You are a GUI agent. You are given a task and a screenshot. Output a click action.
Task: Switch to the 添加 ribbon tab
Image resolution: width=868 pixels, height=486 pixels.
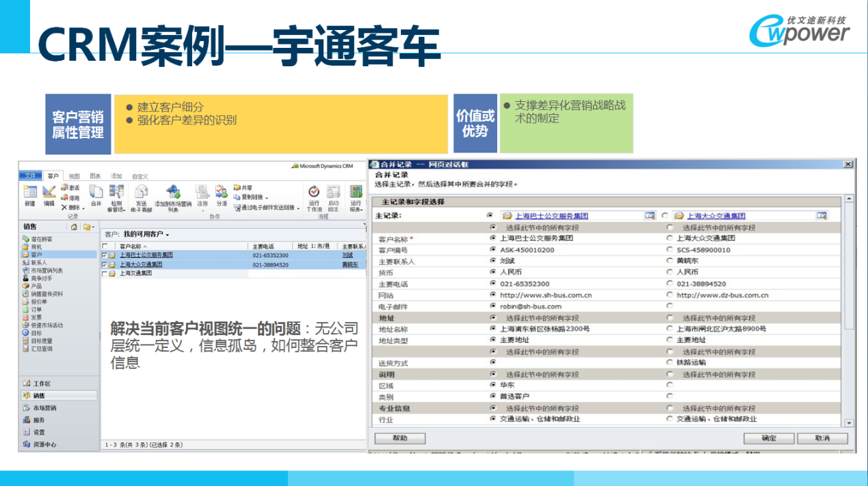point(116,176)
